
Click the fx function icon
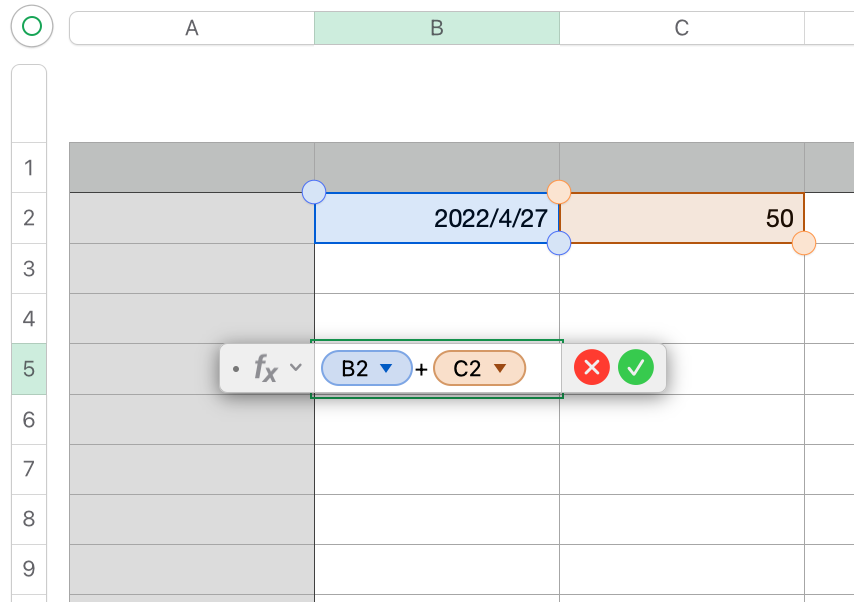[265, 368]
